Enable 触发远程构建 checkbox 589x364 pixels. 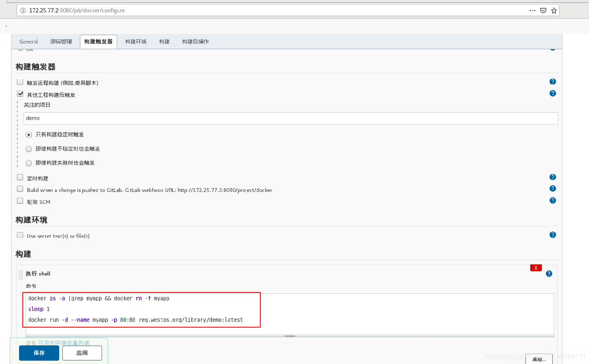coord(20,82)
